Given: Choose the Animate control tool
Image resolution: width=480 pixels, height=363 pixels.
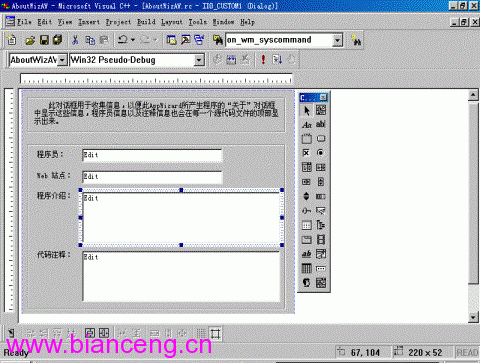Looking at the screenshot, I should click(x=321, y=240).
